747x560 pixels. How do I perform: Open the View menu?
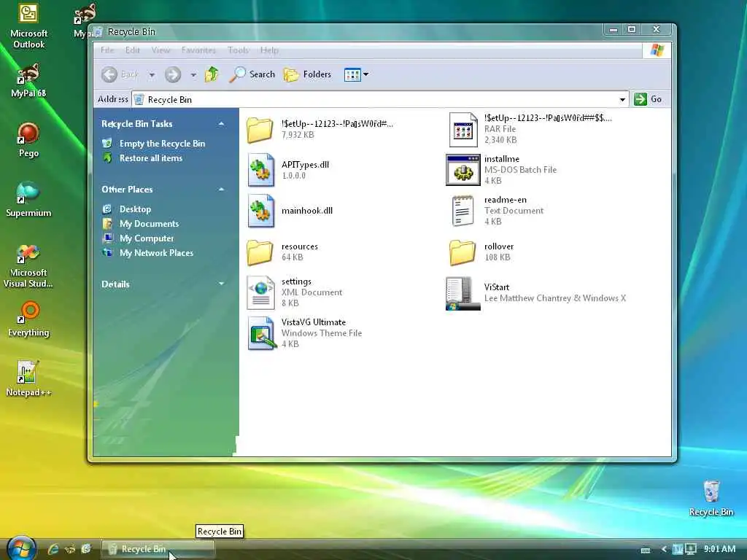pos(160,50)
